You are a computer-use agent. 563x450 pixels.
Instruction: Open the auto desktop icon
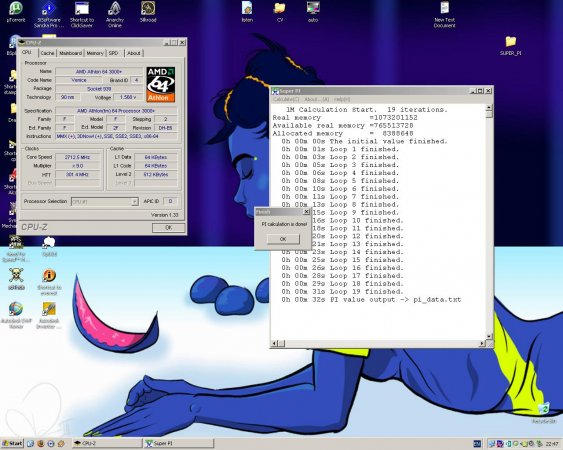(x=313, y=12)
